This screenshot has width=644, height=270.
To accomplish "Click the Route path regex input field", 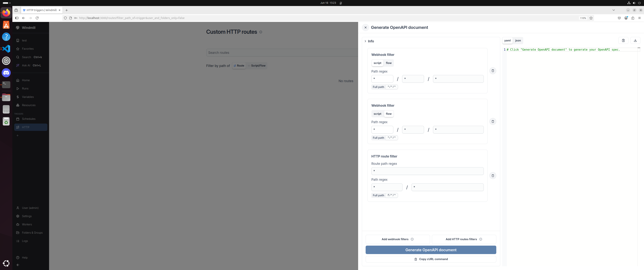I will (x=427, y=171).
